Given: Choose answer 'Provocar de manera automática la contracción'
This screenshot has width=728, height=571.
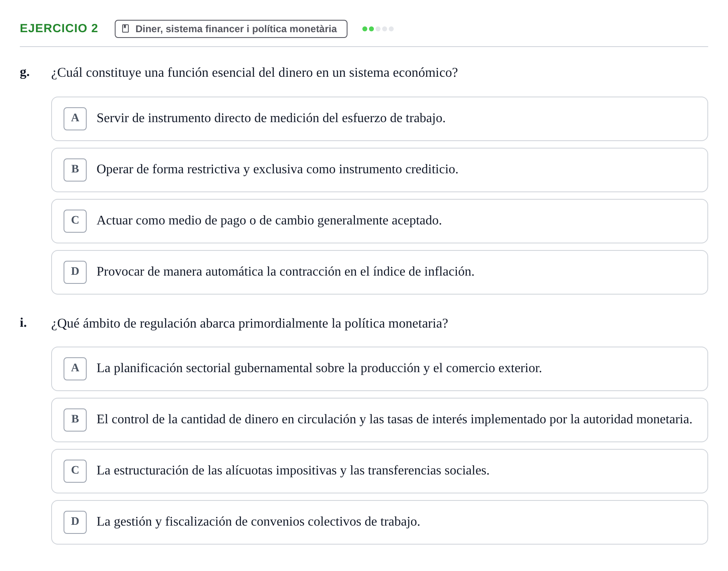Looking at the screenshot, I should 380,272.
